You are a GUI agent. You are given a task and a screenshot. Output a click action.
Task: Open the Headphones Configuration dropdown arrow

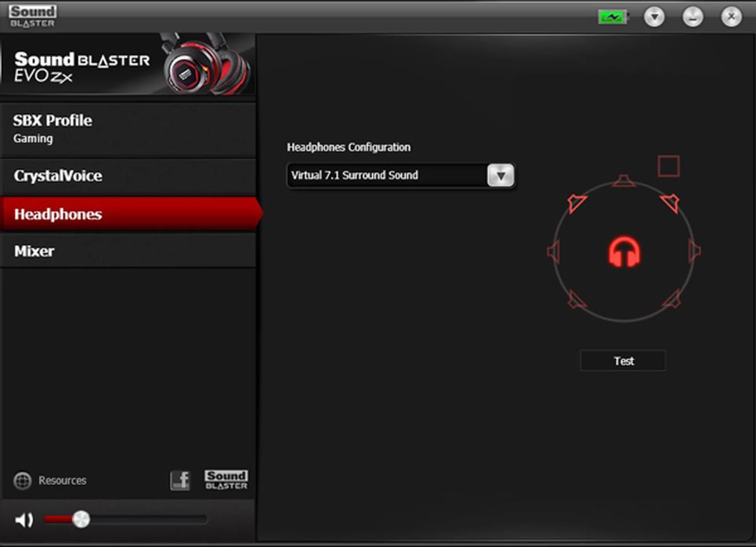tap(500, 176)
